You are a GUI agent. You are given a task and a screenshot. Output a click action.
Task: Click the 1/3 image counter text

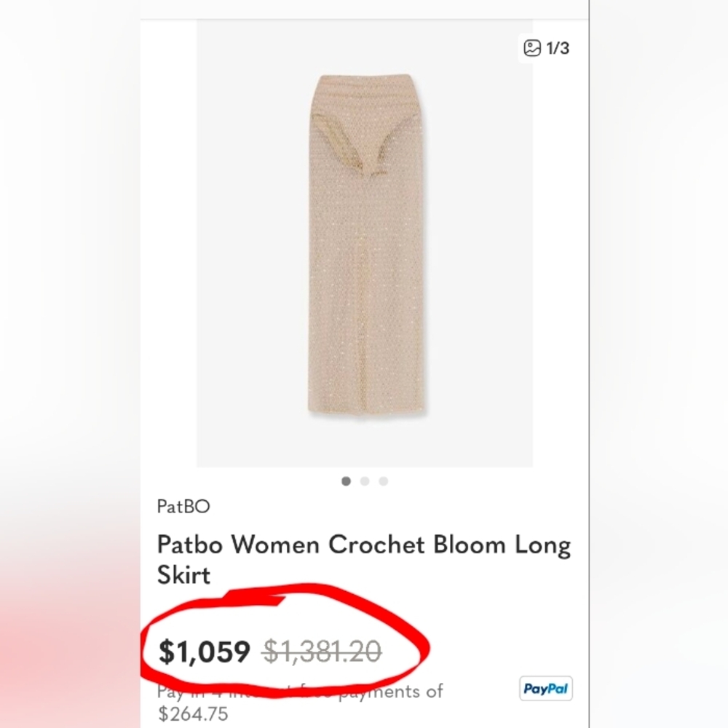click(558, 48)
